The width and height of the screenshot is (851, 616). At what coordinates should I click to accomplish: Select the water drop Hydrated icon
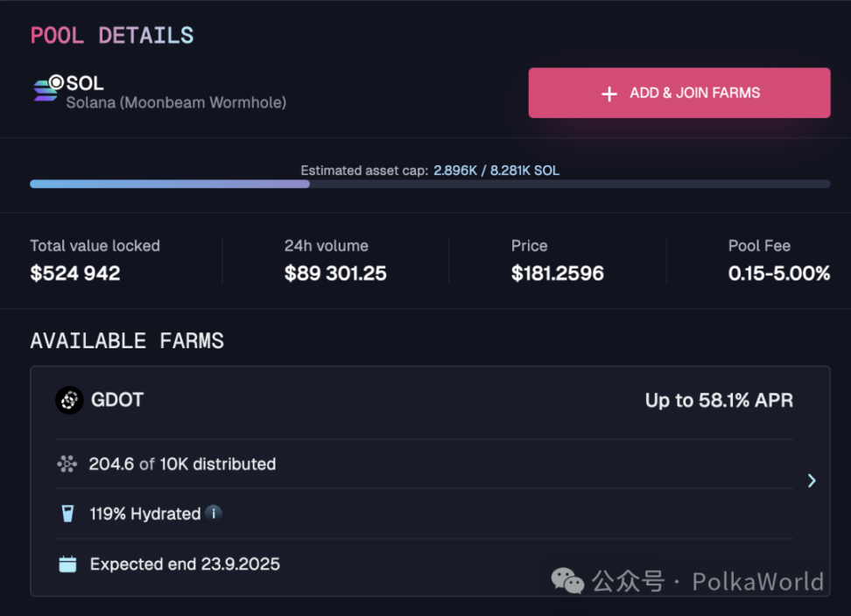[x=68, y=514]
